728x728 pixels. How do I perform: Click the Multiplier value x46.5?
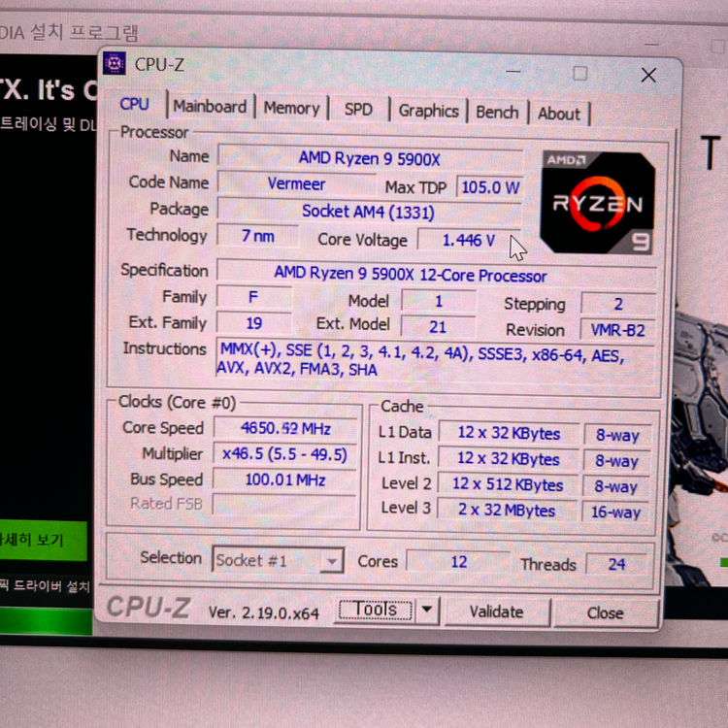tap(284, 454)
